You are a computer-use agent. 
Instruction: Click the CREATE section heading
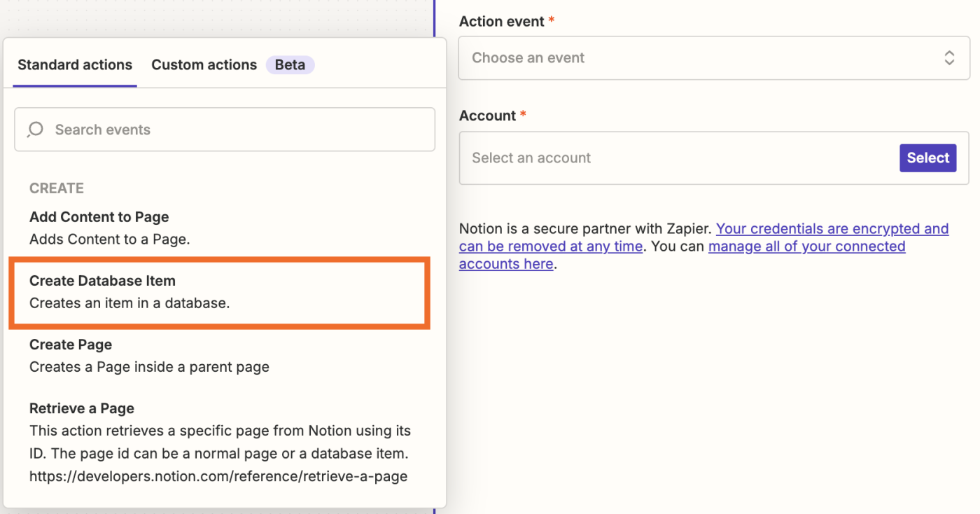click(x=57, y=188)
